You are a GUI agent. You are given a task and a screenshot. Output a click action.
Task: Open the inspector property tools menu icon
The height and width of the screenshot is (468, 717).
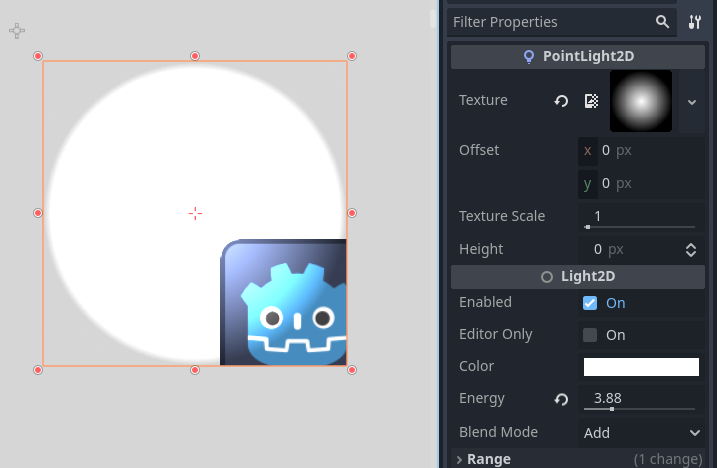point(695,22)
